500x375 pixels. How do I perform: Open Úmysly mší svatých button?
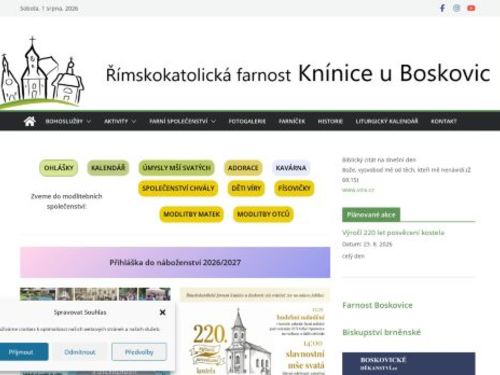click(176, 168)
